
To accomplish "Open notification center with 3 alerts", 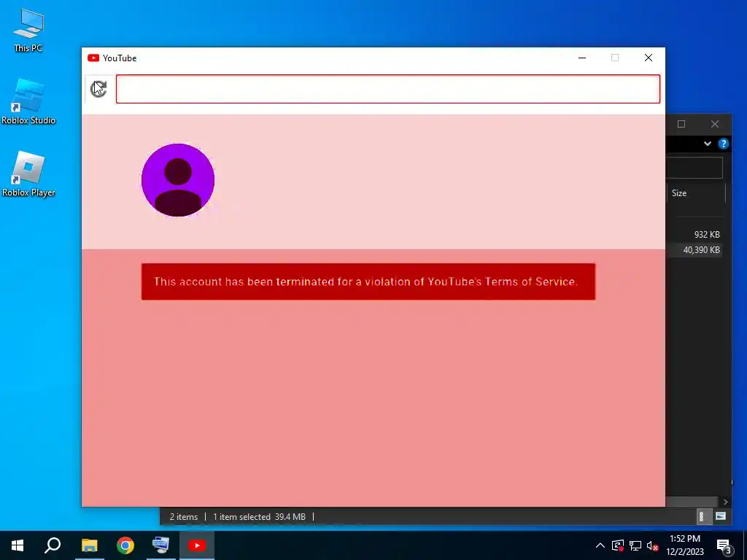I will point(724,545).
